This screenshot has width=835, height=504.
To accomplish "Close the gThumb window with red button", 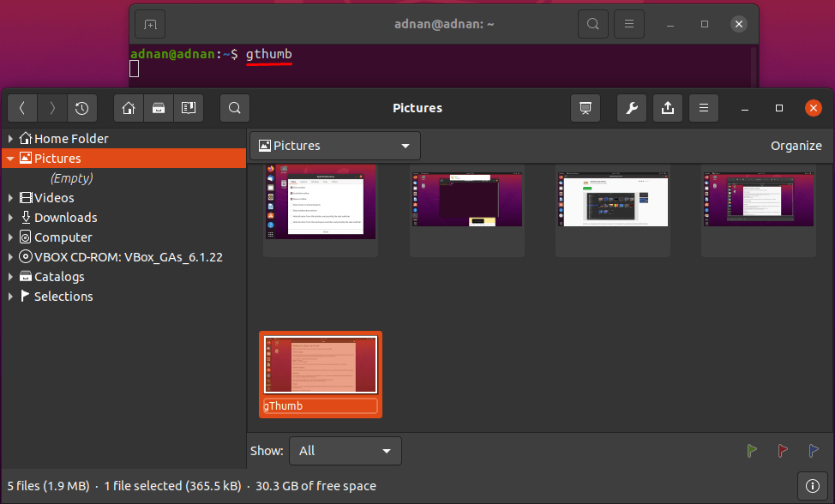I will coord(814,108).
